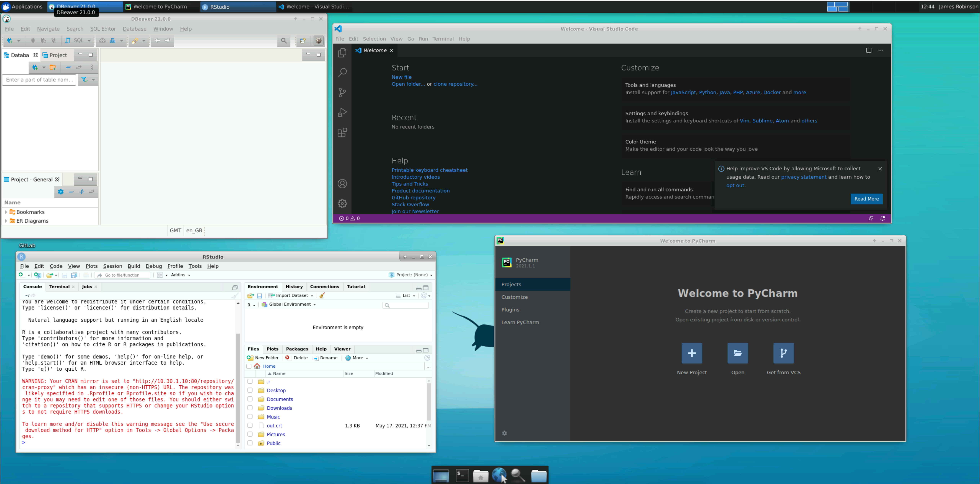Click the New Project plus icon in PyCharm
Image resolution: width=980 pixels, height=484 pixels.
click(692, 353)
